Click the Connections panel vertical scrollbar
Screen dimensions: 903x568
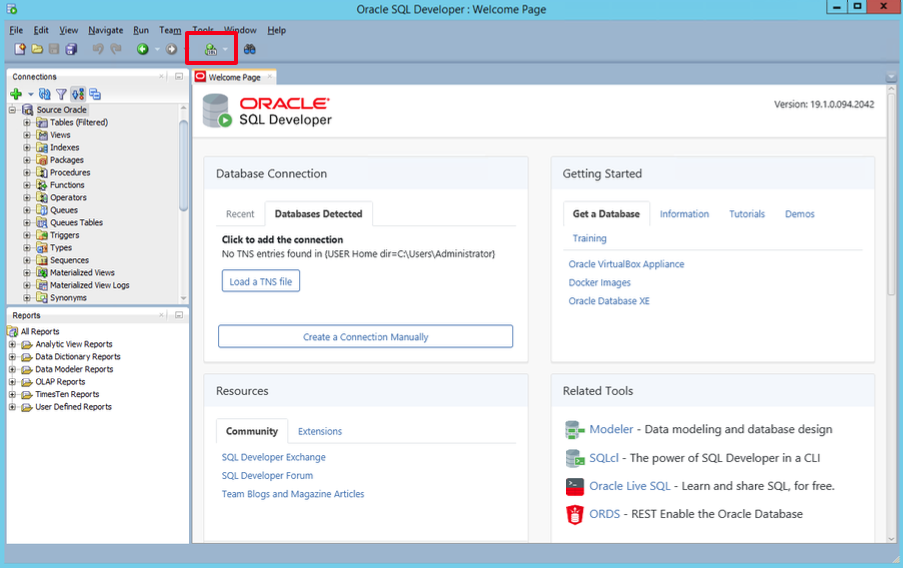[x=184, y=165]
